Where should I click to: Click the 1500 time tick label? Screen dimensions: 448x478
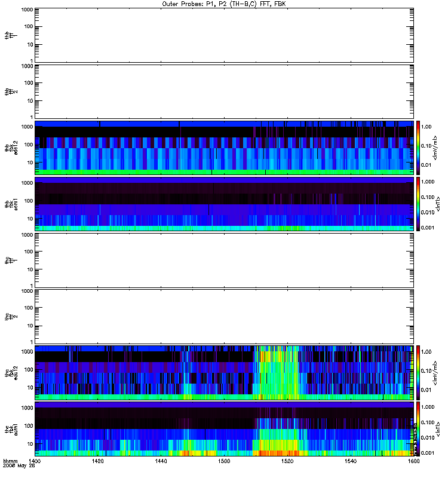click(x=224, y=461)
